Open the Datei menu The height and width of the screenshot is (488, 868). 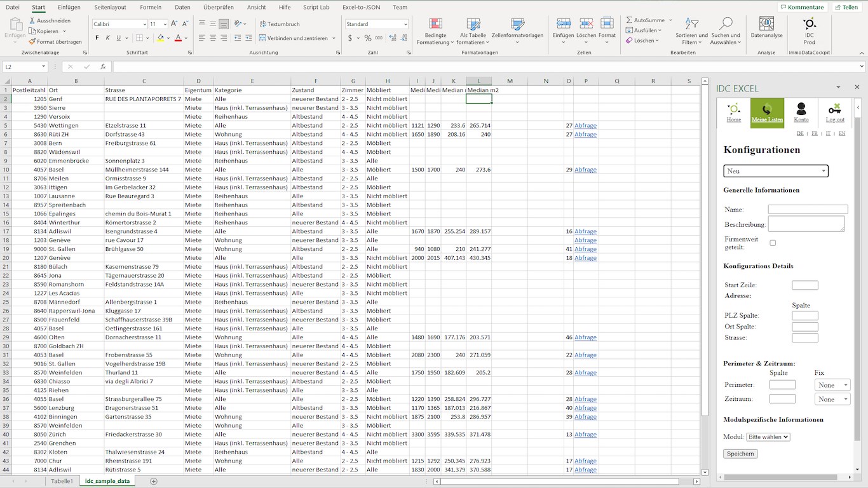click(13, 8)
